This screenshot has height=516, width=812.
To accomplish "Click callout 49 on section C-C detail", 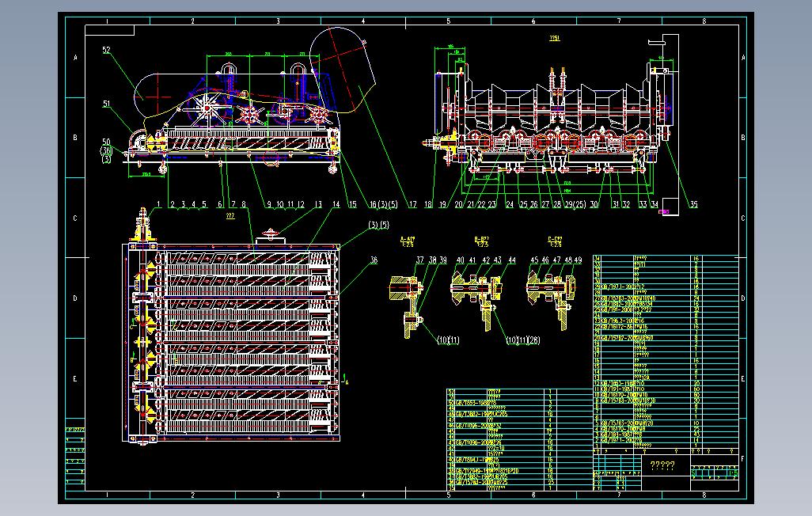I will 578,260.
